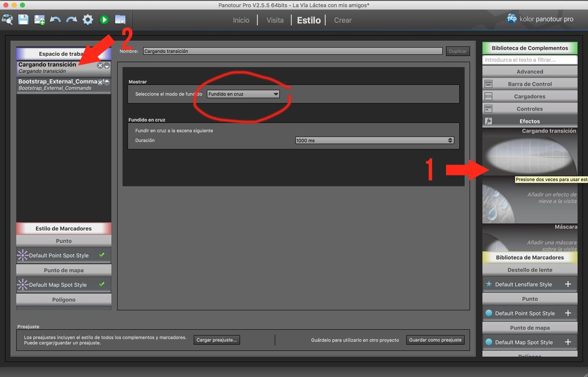Viewport: 588px width, 377px height.
Task: Add a new panorama image
Action: click(39, 19)
